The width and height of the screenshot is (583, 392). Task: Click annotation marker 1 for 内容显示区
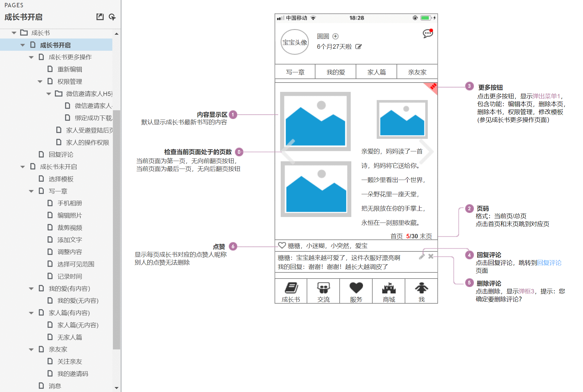click(233, 115)
